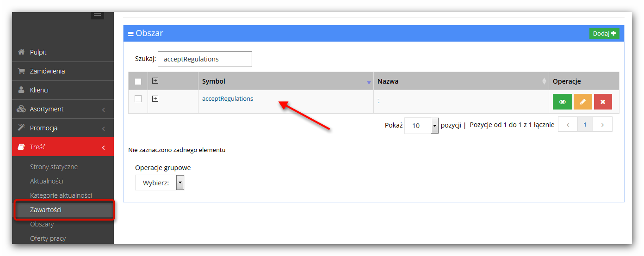Click the Promocja magic wand icon

[21, 128]
